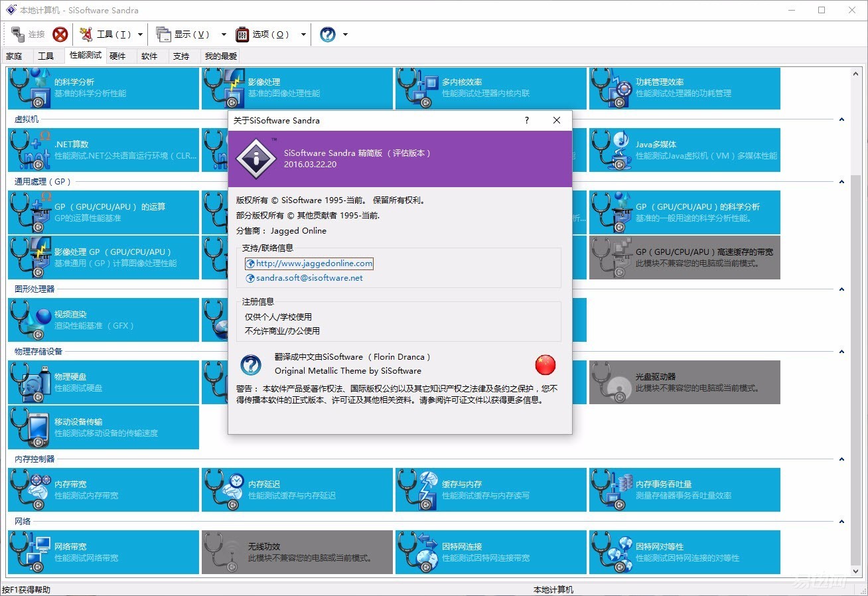Click the red disconnect icon in toolbar
This screenshot has height=596, width=868.
click(60, 35)
